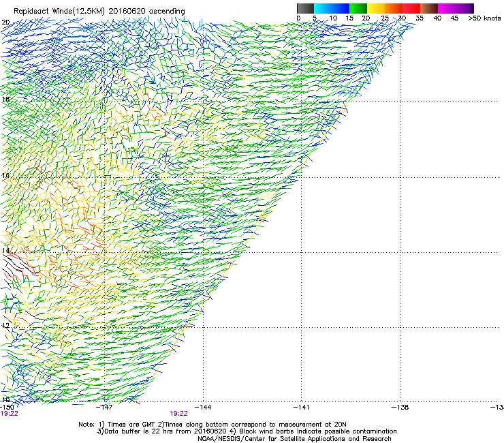Click the orange 25-30 knots color swatch
504x443 pixels.
coord(394,8)
